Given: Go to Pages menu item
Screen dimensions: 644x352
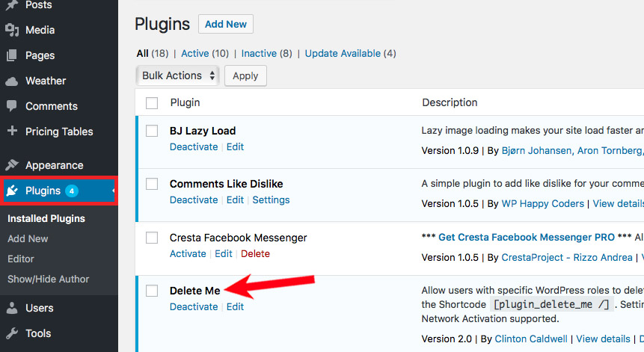Looking at the screenshot, I should pyautogui.click(x=40, y=55).
